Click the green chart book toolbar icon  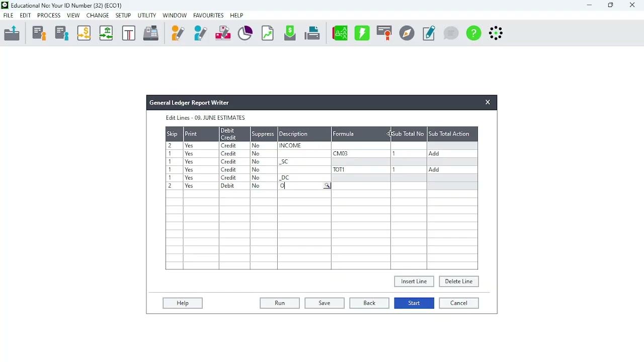340,34
